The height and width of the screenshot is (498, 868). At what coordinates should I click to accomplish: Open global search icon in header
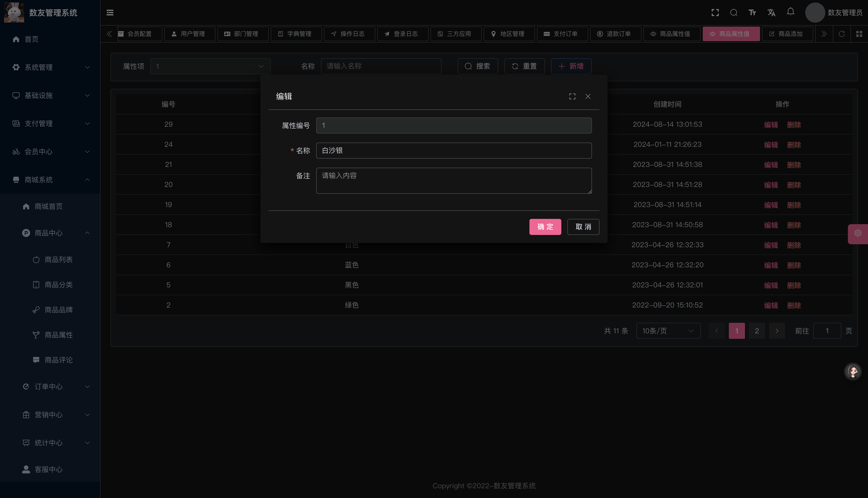pos(734,13)
